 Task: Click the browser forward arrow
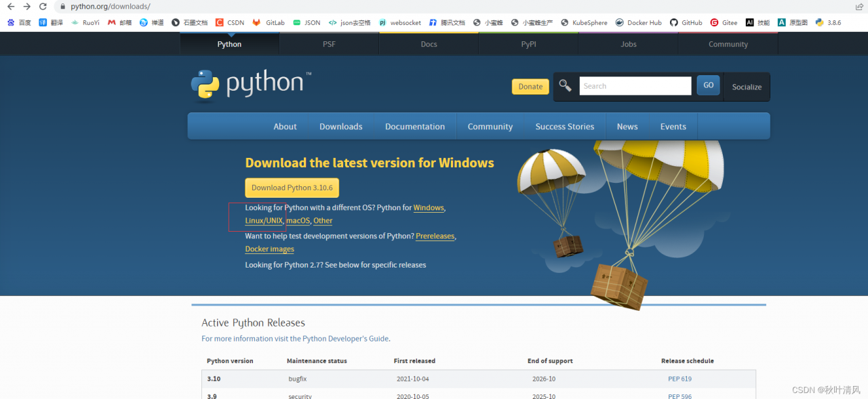(26, 6)
